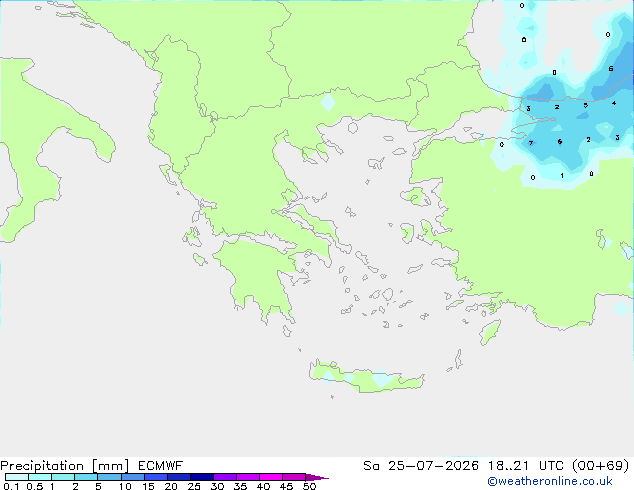Click the 'ECMWF' model label
This screenshot has height=490, width=634.
161,466
